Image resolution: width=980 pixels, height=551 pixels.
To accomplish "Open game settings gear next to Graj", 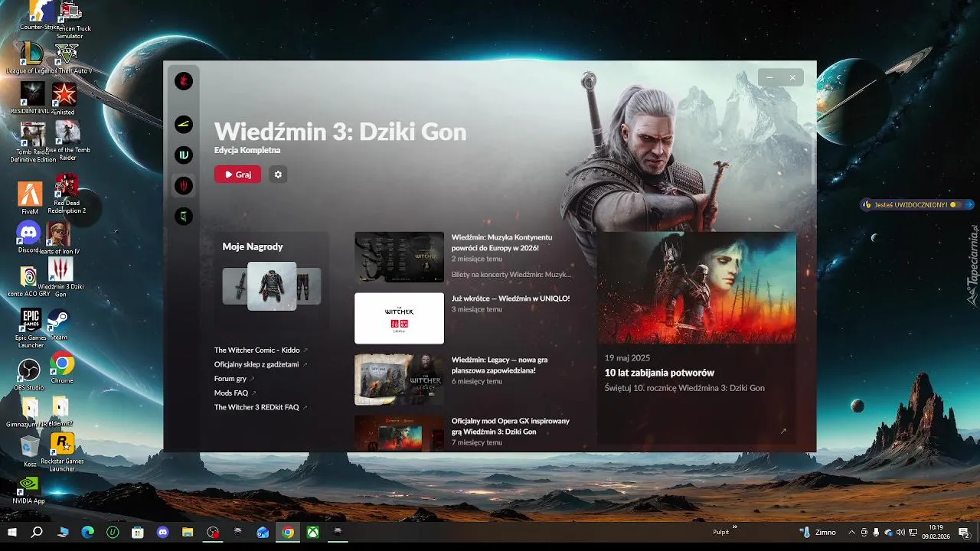I will pyautogui.click(x=278, y=174).
